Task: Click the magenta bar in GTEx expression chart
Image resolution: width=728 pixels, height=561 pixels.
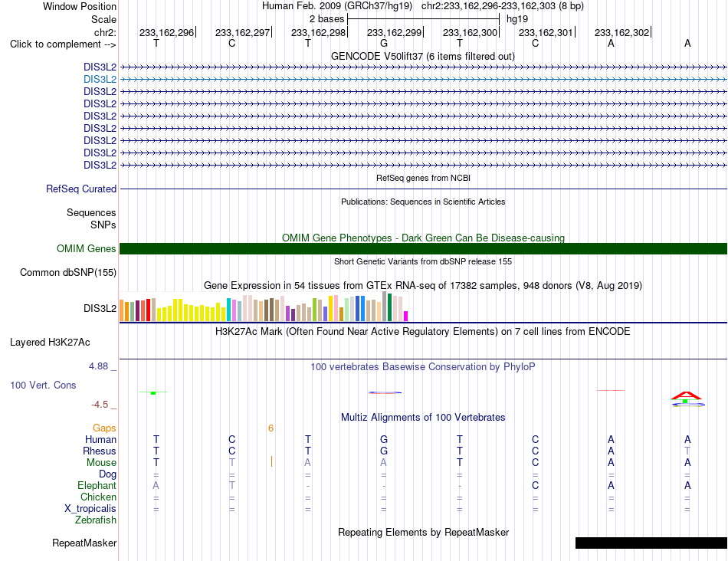Action: click(x=406, y=316)
